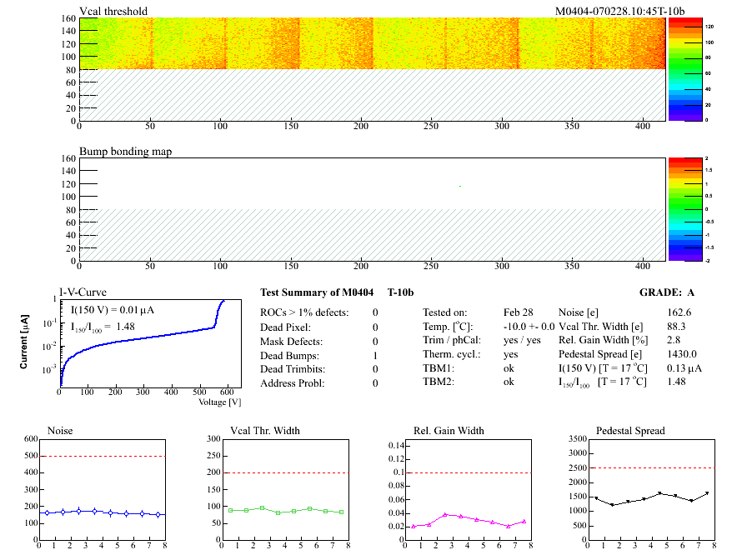
Task: Click the Vcal threshold color scale bar
Action: click(x=676, y=68)
